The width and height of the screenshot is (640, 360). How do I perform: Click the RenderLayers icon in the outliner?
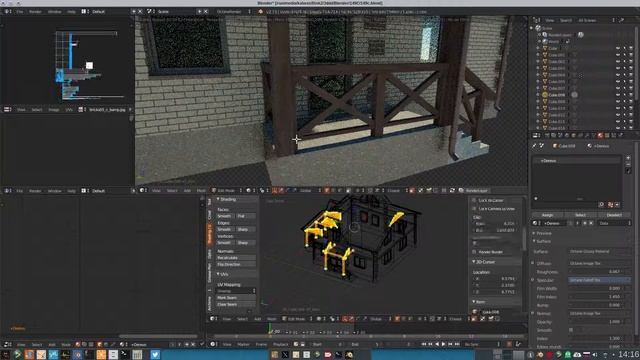coord(544,35)
